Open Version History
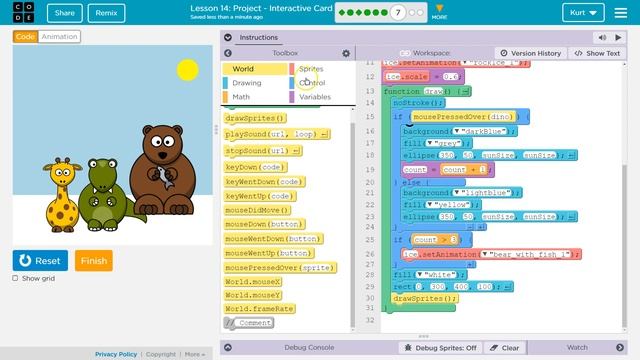 coord(531,53)
